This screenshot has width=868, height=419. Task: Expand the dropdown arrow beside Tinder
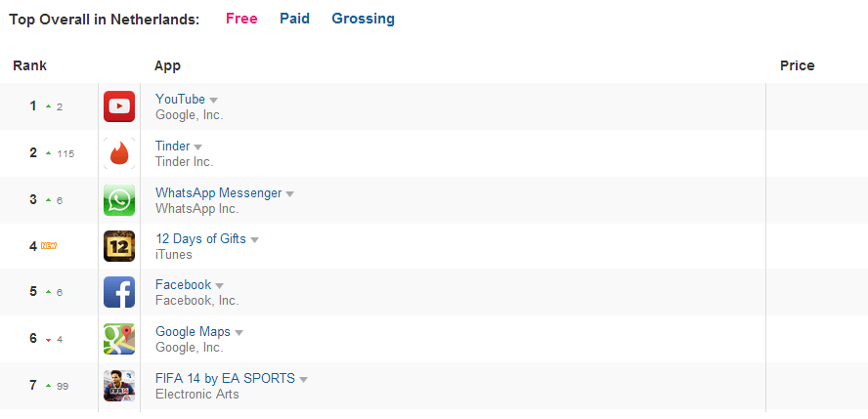198,147
